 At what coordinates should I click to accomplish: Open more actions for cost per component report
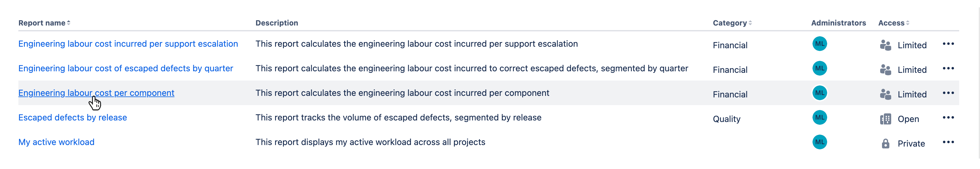(948, 93)
